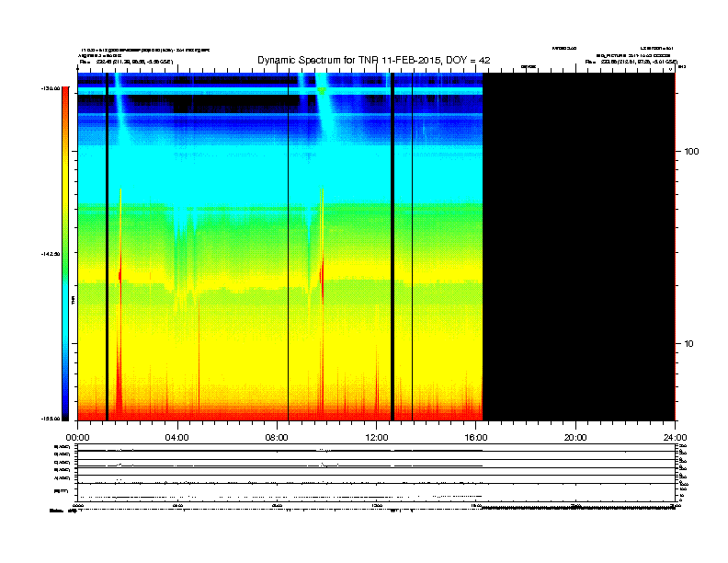The image size is (728, 563).
Task: Click the "-142.50" color bar midpoint label
Action: (x=51, y=254)
